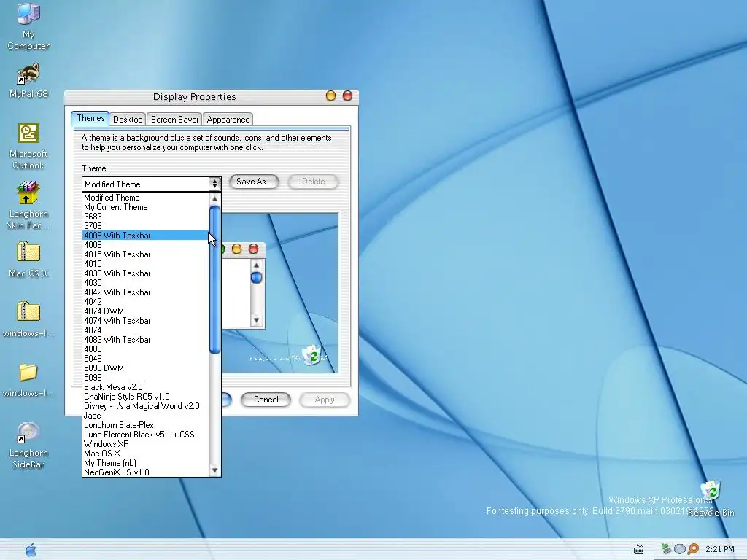Click the blue theme list scrollbar thumb
This screenshot has width=747, height=560.
tap(215, 280)
